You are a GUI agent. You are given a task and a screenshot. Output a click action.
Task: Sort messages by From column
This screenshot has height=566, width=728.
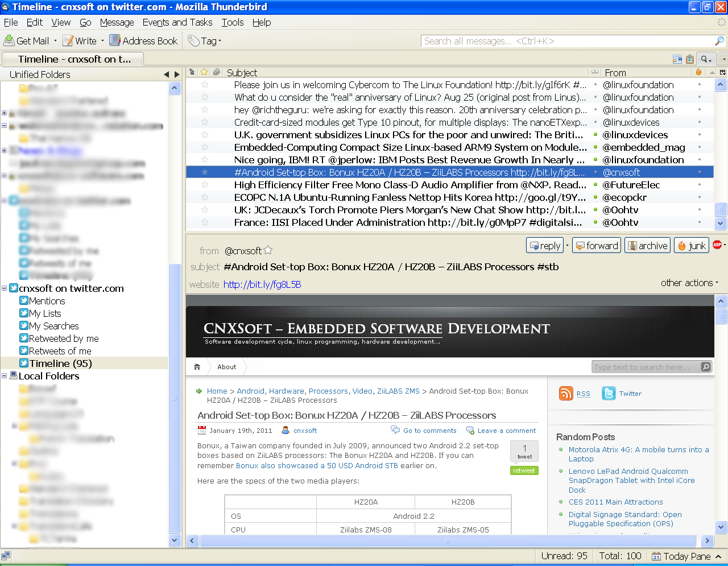pos(647,72)
